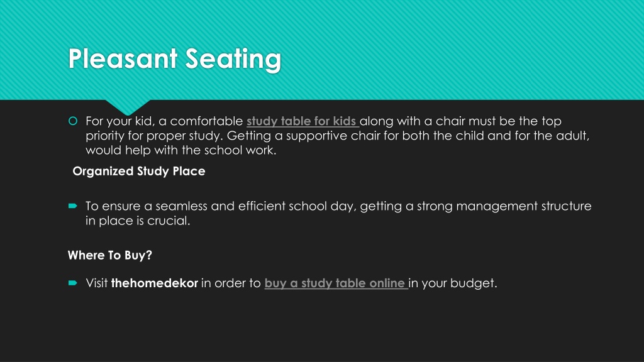Click the circle bullet before For your kid

[73, 121]
